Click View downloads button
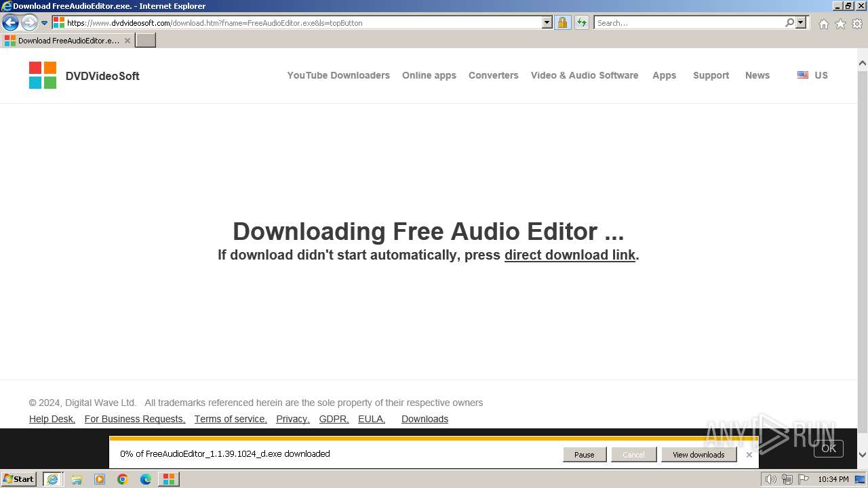This screenshot has height=488, width=868. [698, 455]
